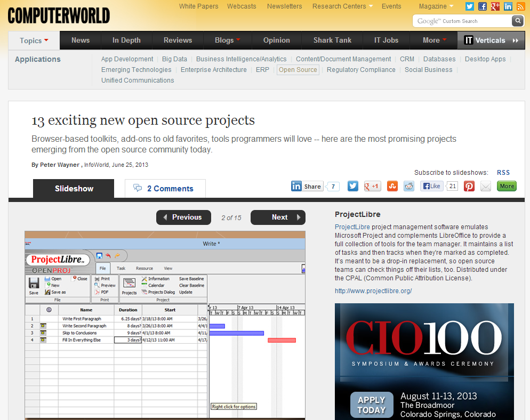Open the Emerging Technologies subtopic
This screenshot has height=420, width=530.
[136, 70]
